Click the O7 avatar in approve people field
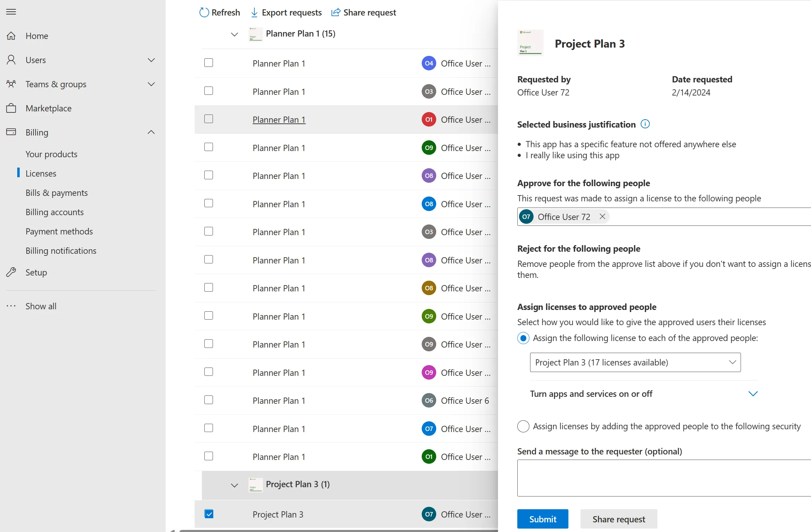Viewport: 811px width, 532px height. (x=526, y=217)
